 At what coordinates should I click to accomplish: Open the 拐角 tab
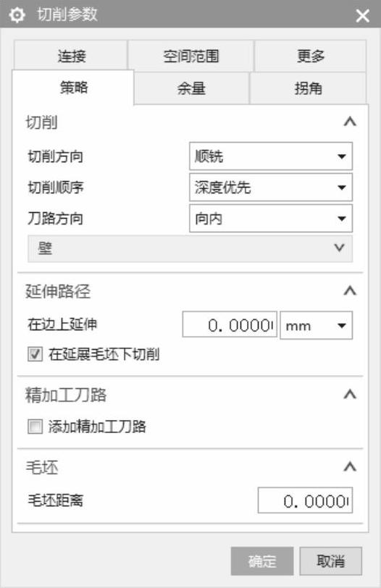308,88
